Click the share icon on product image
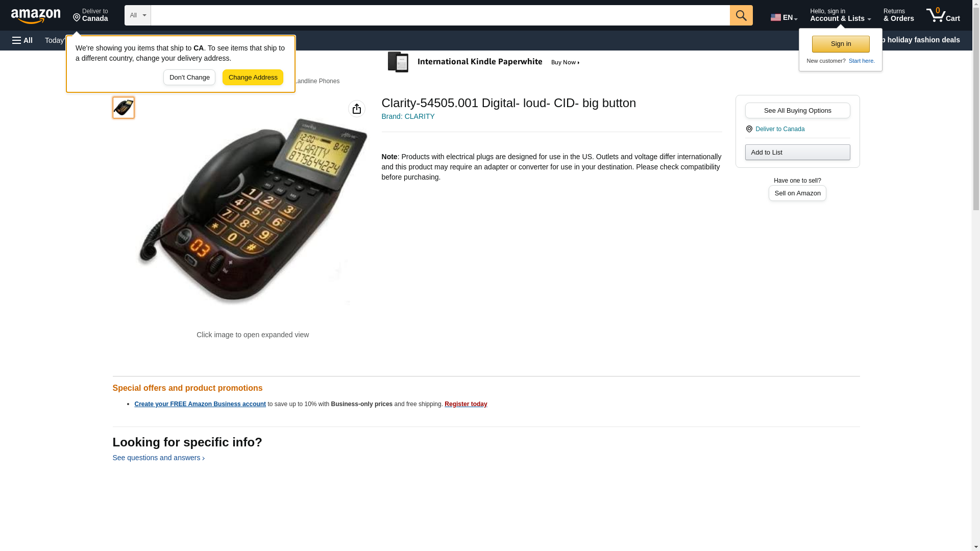Viewport: 980px width, 551px height. [x=357, y=109]
